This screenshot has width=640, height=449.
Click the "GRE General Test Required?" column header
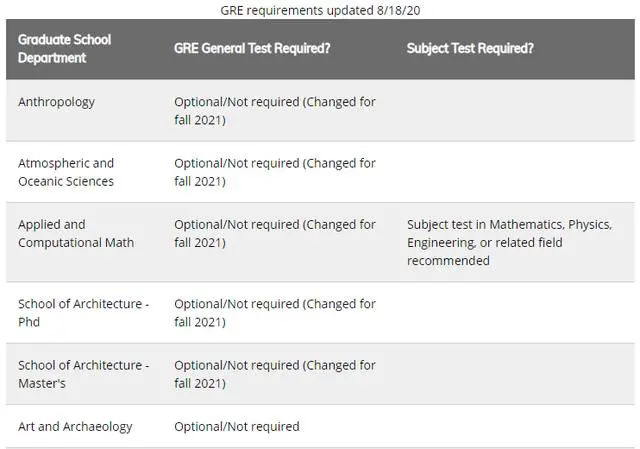pyautogui.click(x=252, y=48)
